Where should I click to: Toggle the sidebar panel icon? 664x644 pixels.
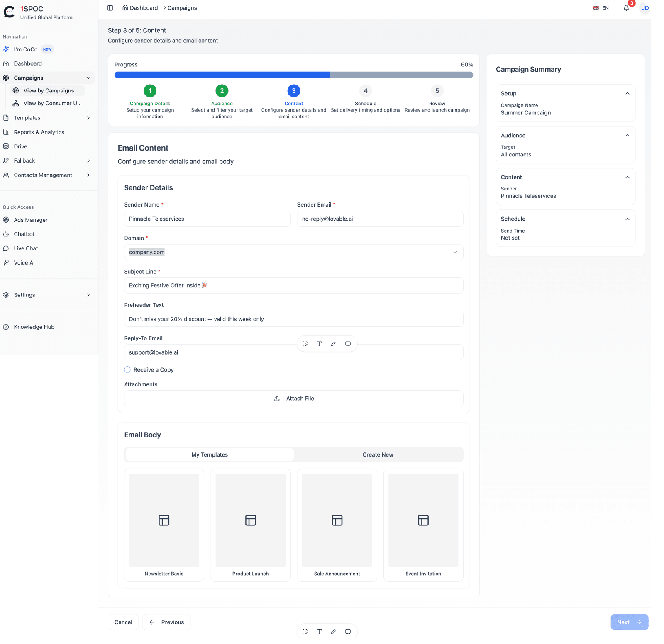(x=110, y=8)
